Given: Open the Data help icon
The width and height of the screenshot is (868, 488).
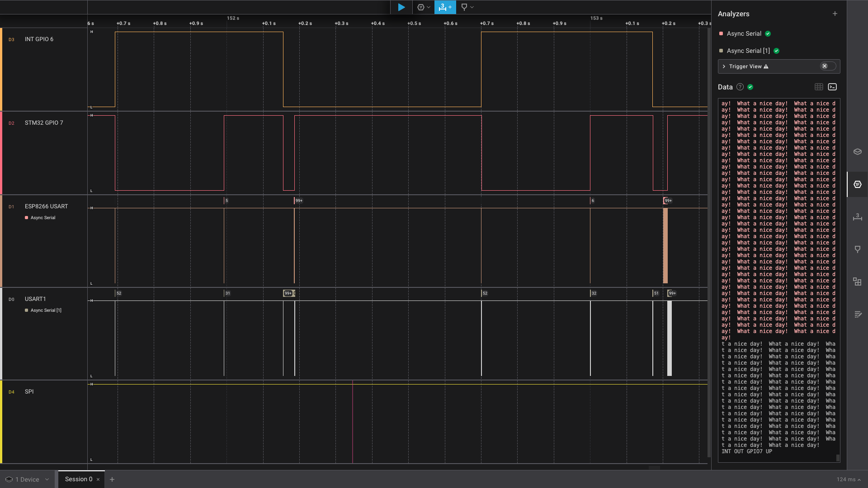Looking at the screenshot, I should pos(740,87).
